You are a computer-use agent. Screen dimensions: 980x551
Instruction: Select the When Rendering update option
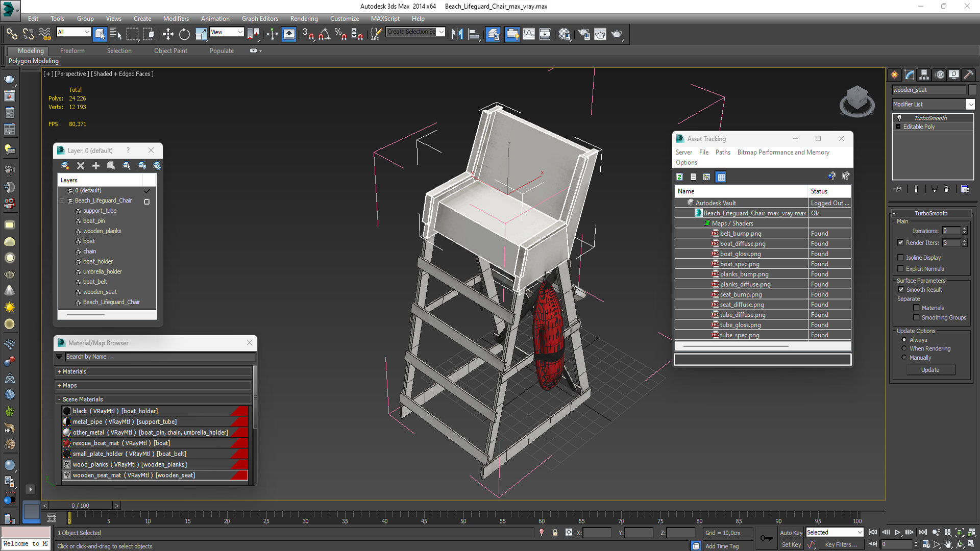[x=904, y=348]
